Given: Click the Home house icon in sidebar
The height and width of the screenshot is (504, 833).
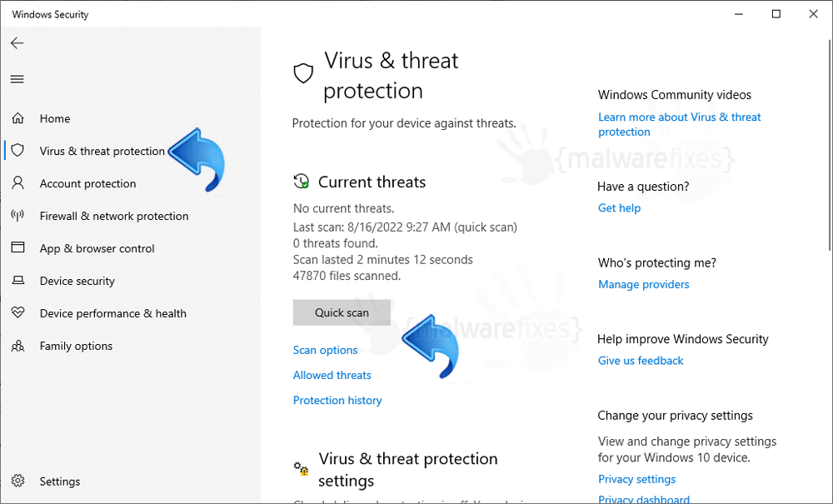Looking at the screenshot, I should 17,118.
